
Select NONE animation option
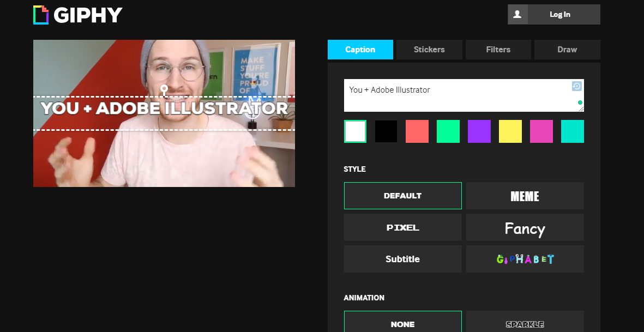tap(402, 322)
